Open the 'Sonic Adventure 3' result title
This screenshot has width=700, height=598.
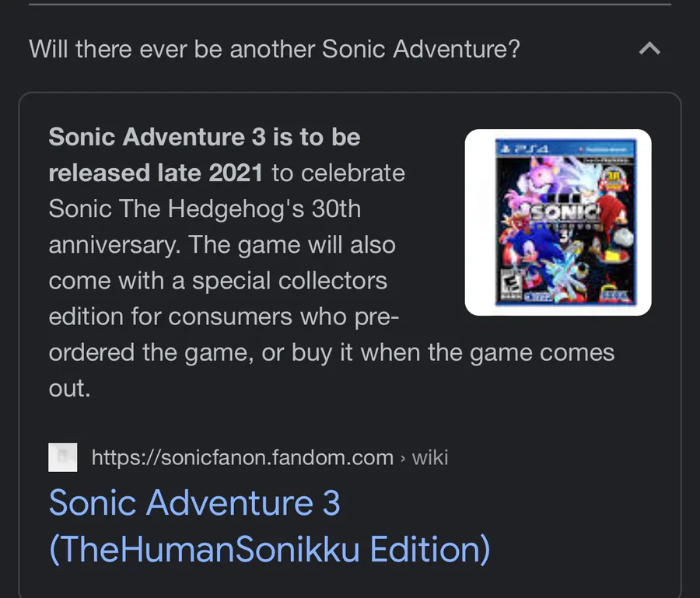click(x=194, y=503)
